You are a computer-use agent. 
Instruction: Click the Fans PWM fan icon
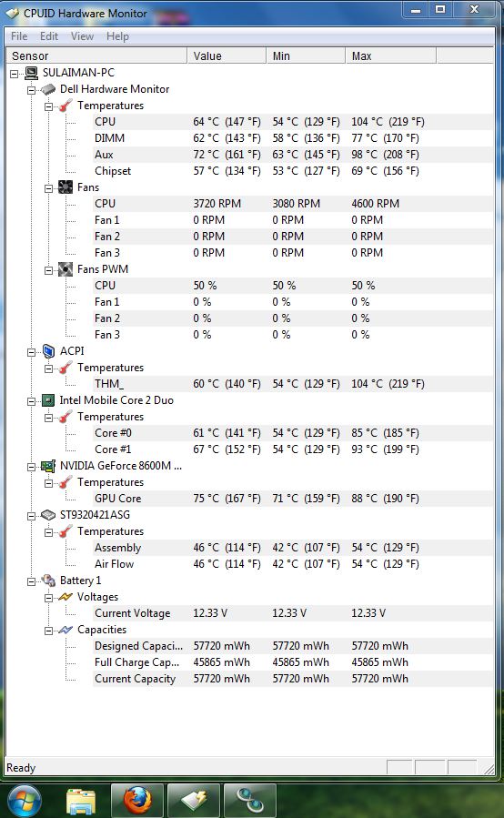pos(66,269)
